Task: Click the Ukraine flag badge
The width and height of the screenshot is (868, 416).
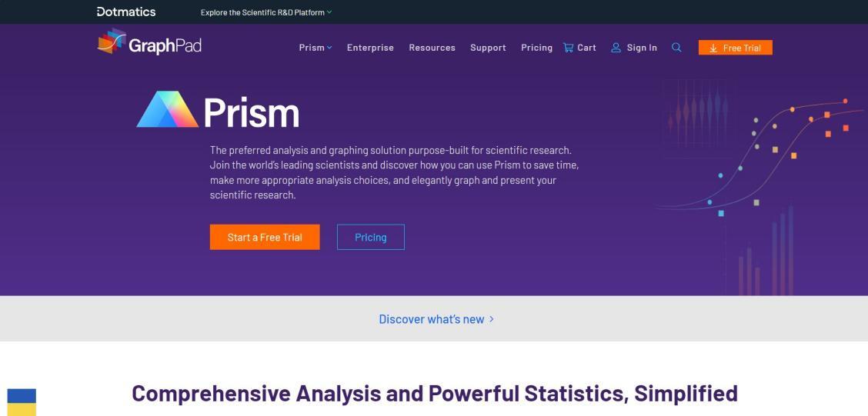Action: (x=22, y=402)
